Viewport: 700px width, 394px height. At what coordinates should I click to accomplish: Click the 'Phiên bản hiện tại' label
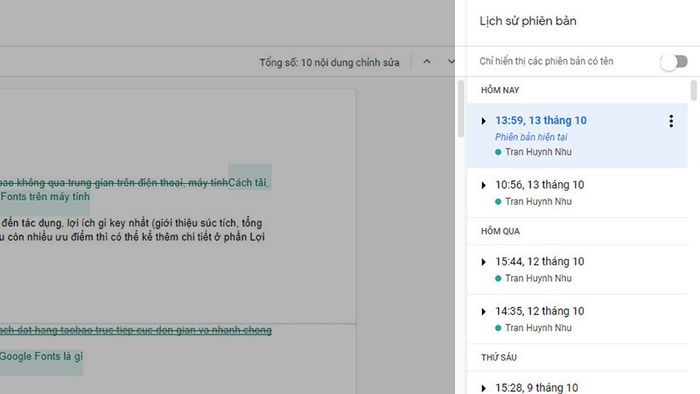pos(531,137)
